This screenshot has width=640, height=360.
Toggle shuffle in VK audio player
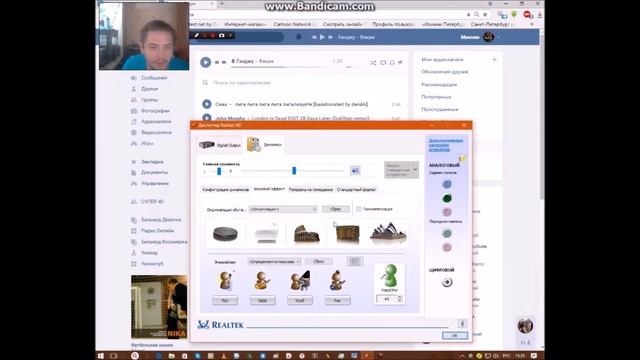(x=373, y=62)
